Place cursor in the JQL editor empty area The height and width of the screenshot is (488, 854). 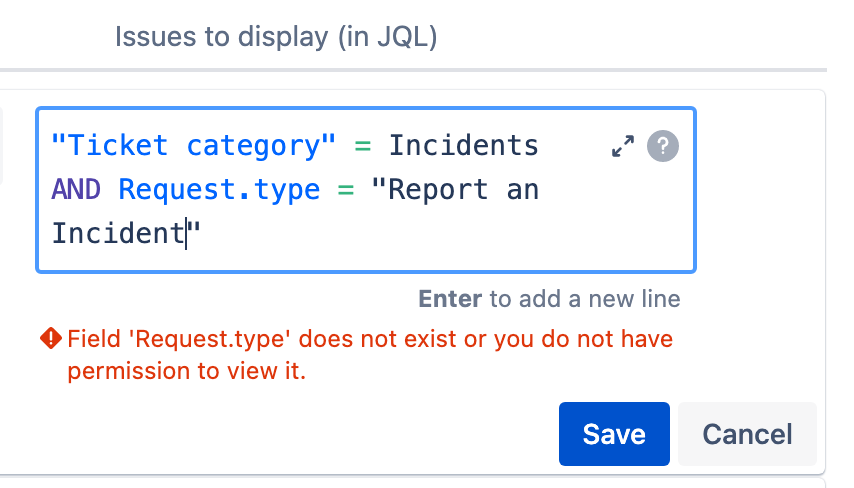436,234
